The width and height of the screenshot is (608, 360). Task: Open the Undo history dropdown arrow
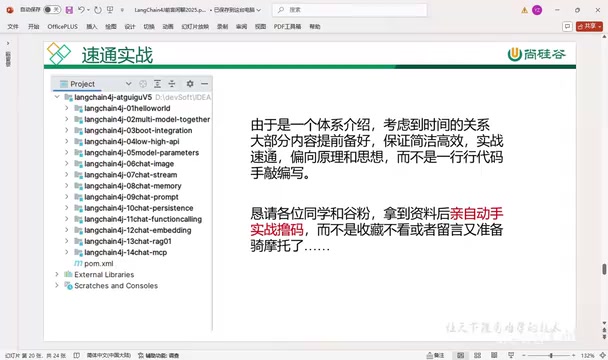point(88,10)
